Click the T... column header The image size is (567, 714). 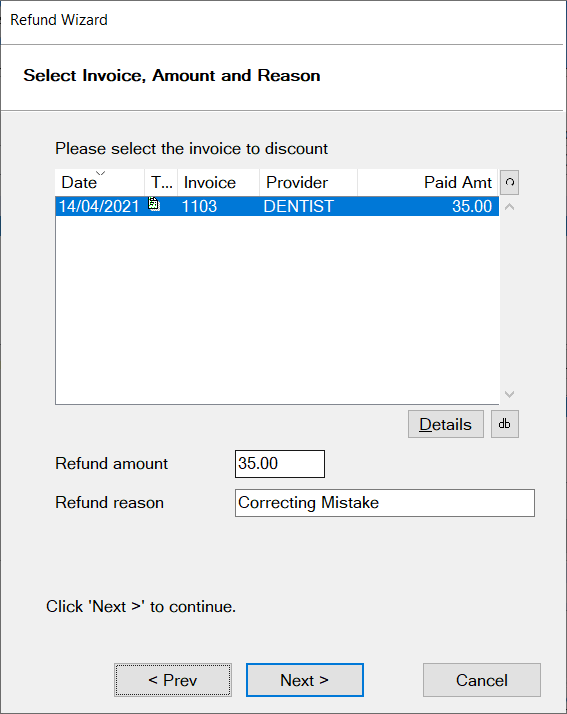click(x=161, y=183)
